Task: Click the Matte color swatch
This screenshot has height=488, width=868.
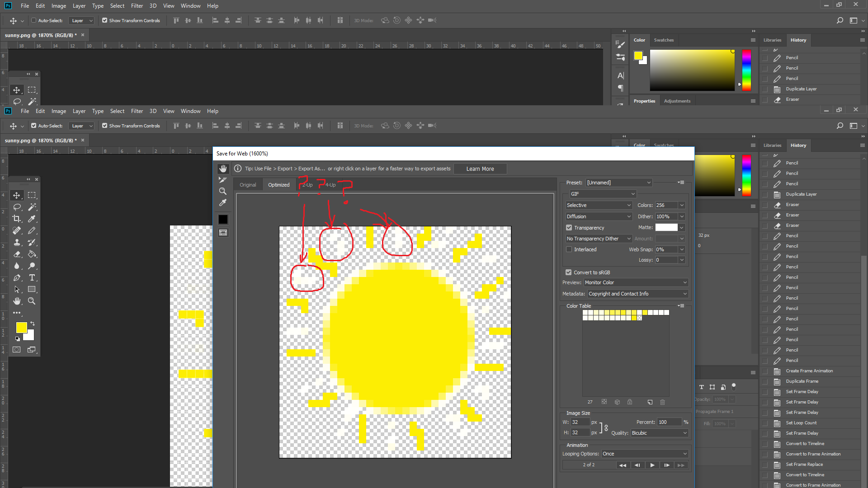Action: [x=666, y=227]
